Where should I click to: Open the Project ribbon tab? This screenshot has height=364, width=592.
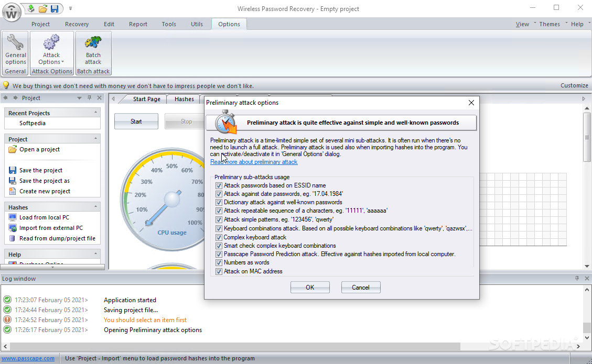coord(40,24)
